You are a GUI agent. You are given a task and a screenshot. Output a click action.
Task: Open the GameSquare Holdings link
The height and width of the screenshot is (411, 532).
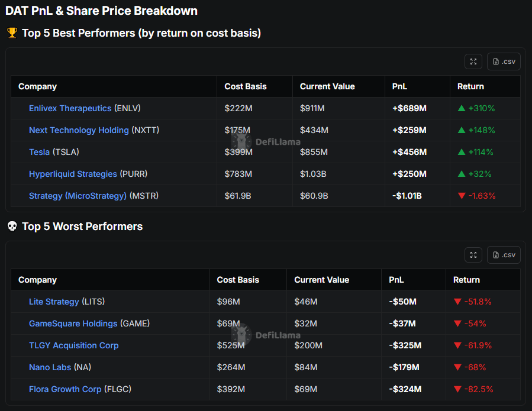(73, 323)
